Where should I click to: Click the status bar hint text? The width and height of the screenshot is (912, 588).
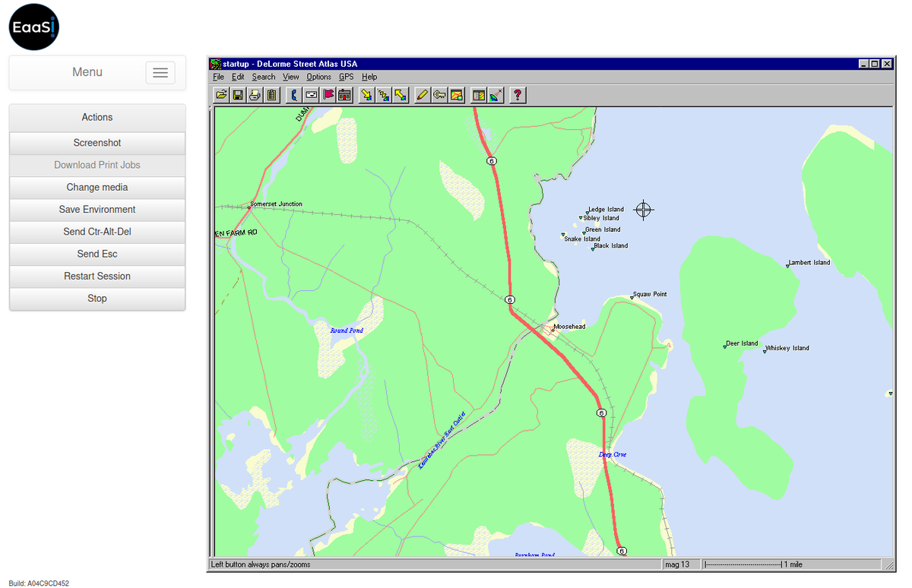[x=261, y=564]
